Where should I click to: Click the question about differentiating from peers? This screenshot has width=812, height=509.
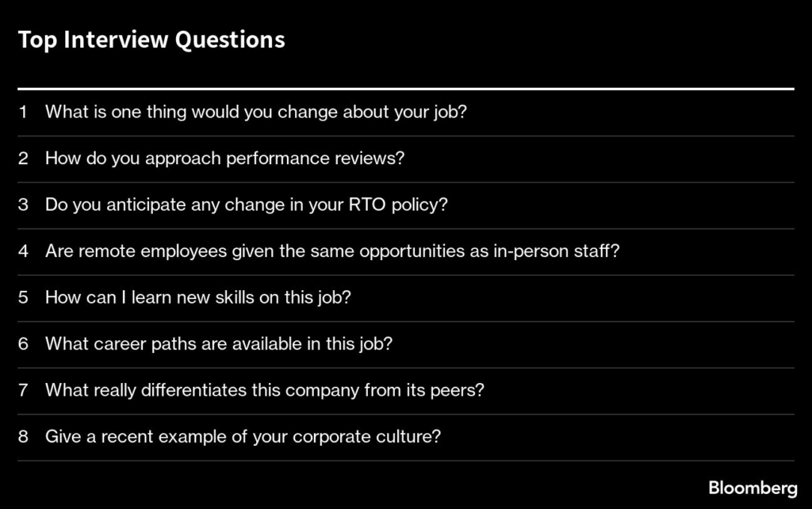pyautogui.click(x=264, y=390)
